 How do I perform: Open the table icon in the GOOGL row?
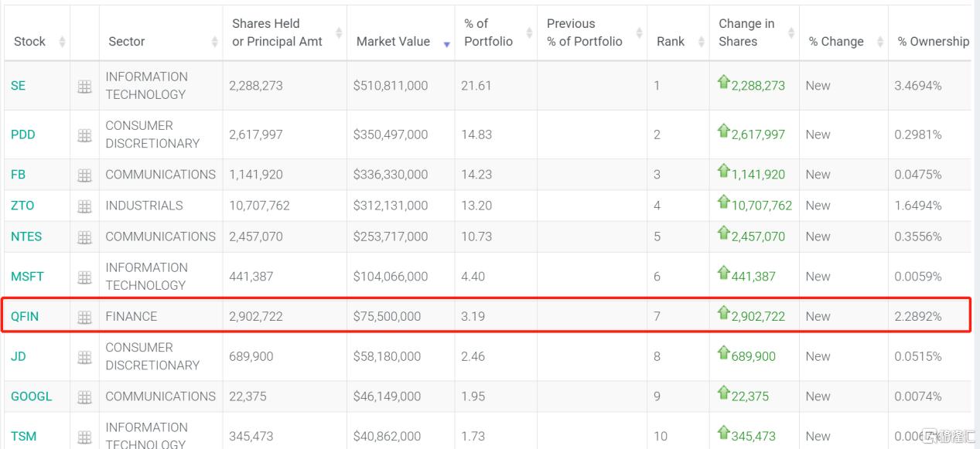pyautogui.click(x=85, y=397)
